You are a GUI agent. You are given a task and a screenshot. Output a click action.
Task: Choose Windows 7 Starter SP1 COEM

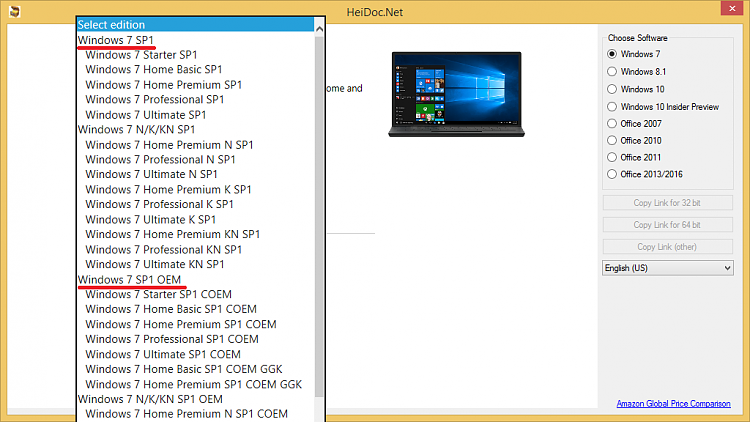(158, 294)
